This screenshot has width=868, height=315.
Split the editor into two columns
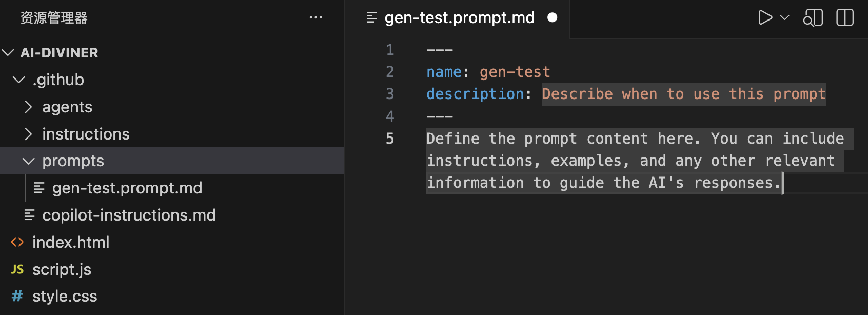(x=844, y=17)
